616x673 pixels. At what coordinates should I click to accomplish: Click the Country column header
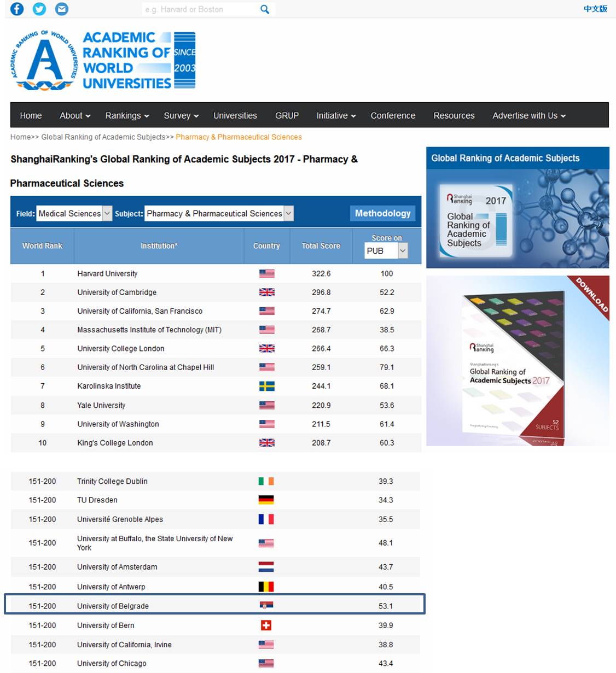[266, 246]
